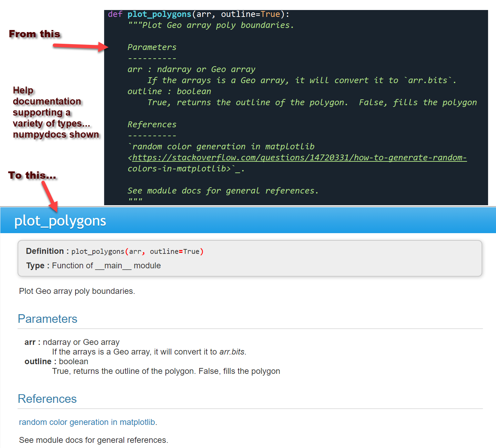The width and height of the screenshot is (496, 448).
Task: Click the blue 'Parameters' section heading in the help pane
Action: pyautogui.click(x=48, y=319)
